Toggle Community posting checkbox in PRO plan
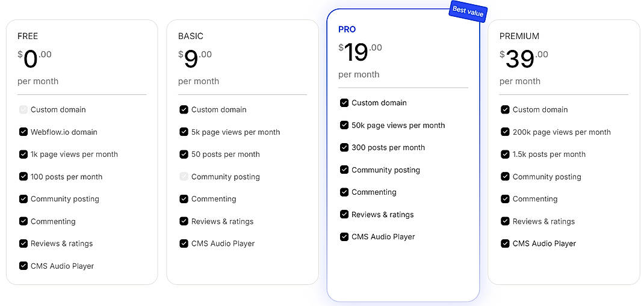 (344, 170)
